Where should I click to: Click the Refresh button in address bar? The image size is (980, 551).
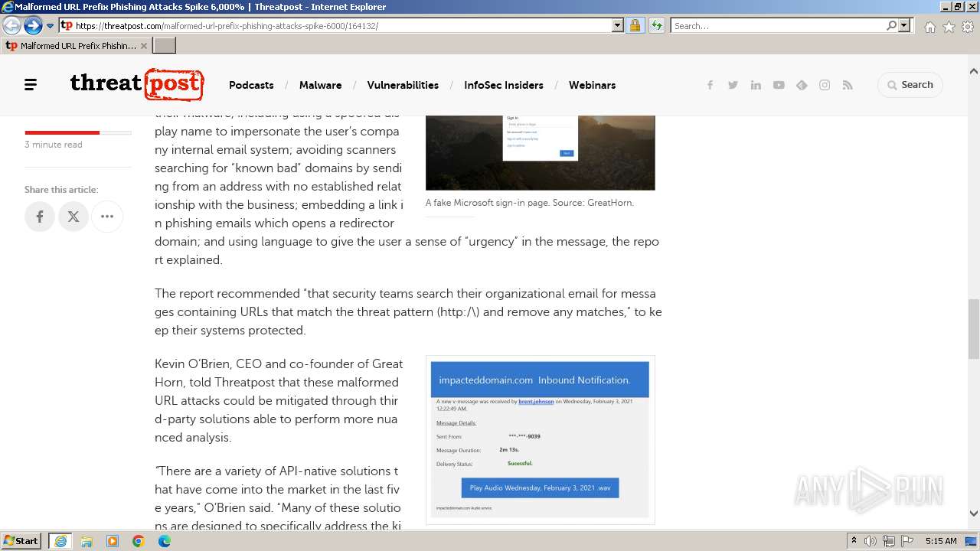(656, 25)
